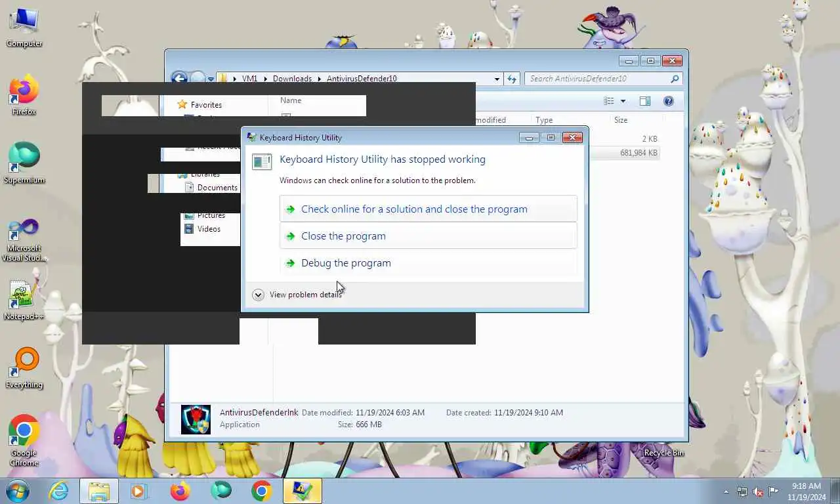Show hidden system tray icons

(x=726, y=492)
